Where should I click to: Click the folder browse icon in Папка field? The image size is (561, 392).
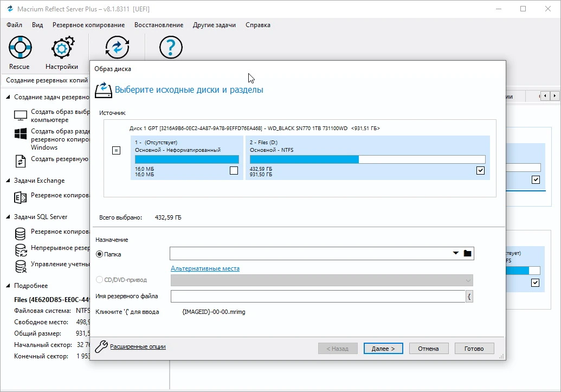(467, 253)
